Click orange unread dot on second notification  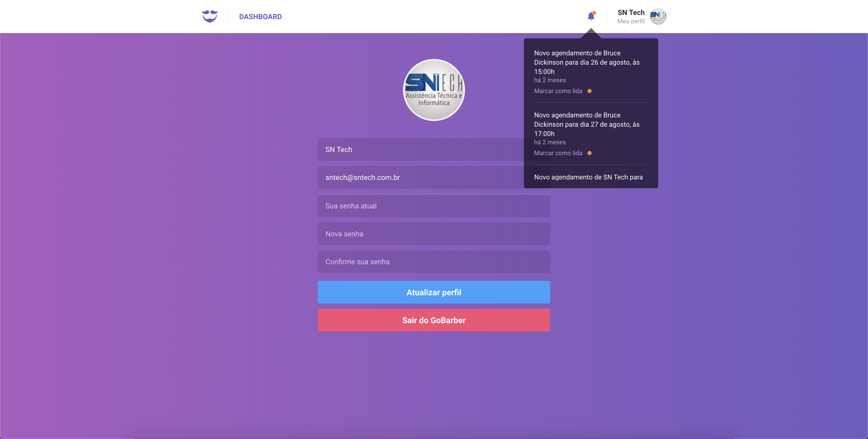(x=589, y=153)
